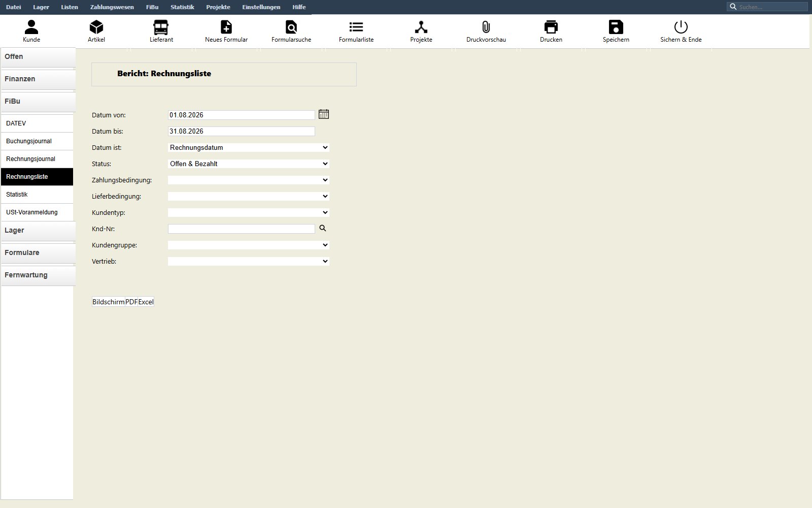This screenshot has height=508, width=812.
Task: Expand the Formulare sidebar section
Action: [x=38, y=253]
